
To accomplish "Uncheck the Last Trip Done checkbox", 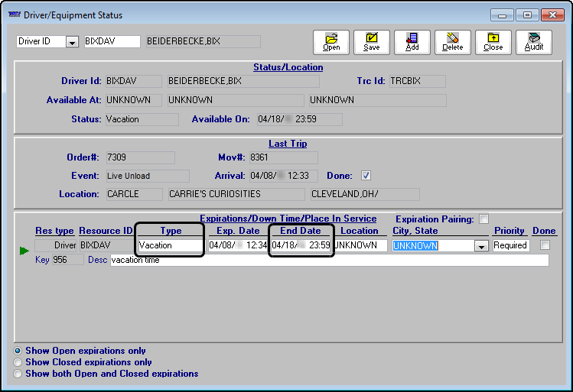I will click(x=366, y=175).
